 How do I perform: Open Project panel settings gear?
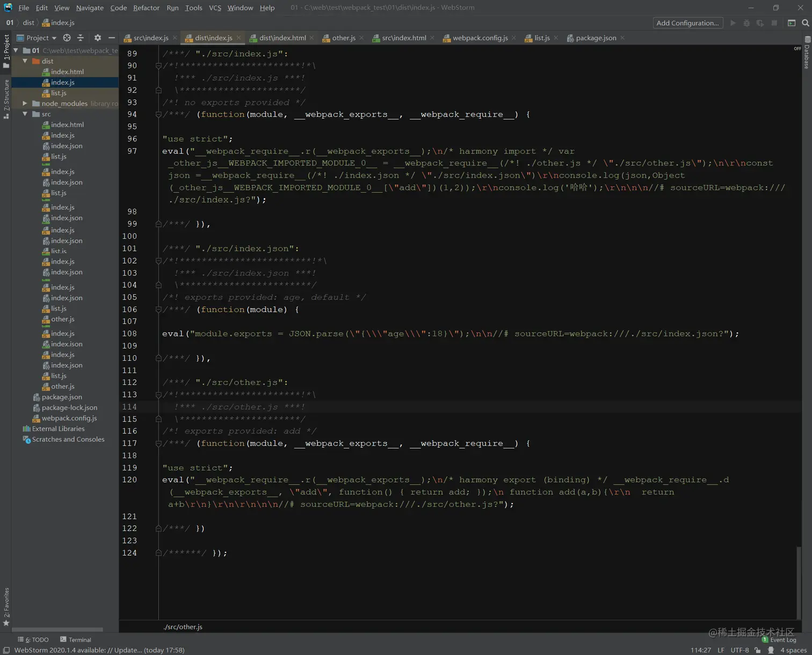click(97, 38)
